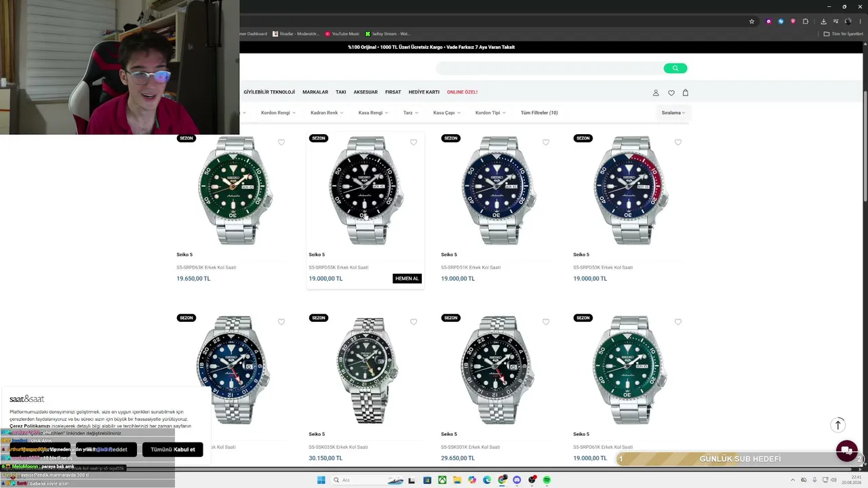This screenshot has height=488, width=868.
Task: Open the browser downloads icon
Action: pos(823,21)
